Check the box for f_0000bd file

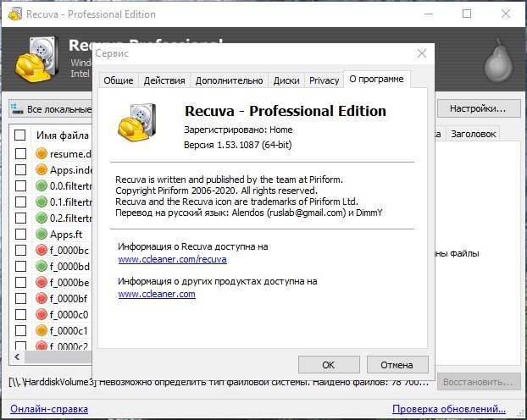[x=21, y=267]
